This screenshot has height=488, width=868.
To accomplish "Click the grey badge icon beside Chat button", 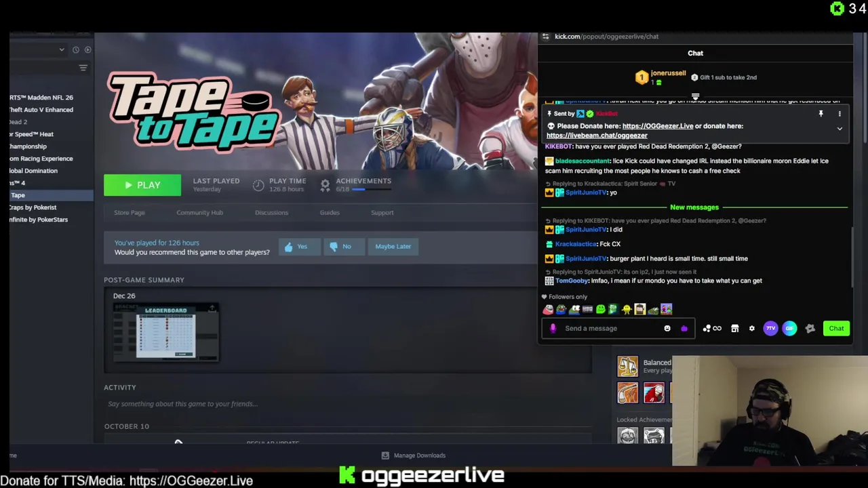I will [x=810, y=328].
